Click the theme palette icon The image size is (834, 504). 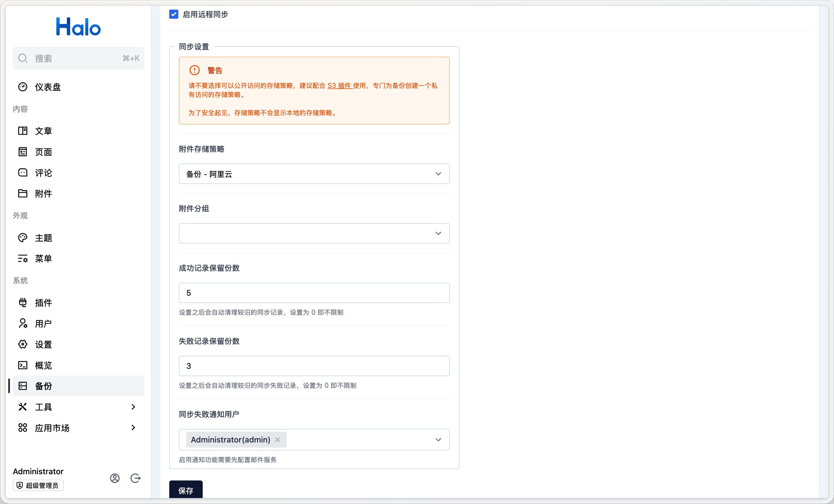pos(23,238)
